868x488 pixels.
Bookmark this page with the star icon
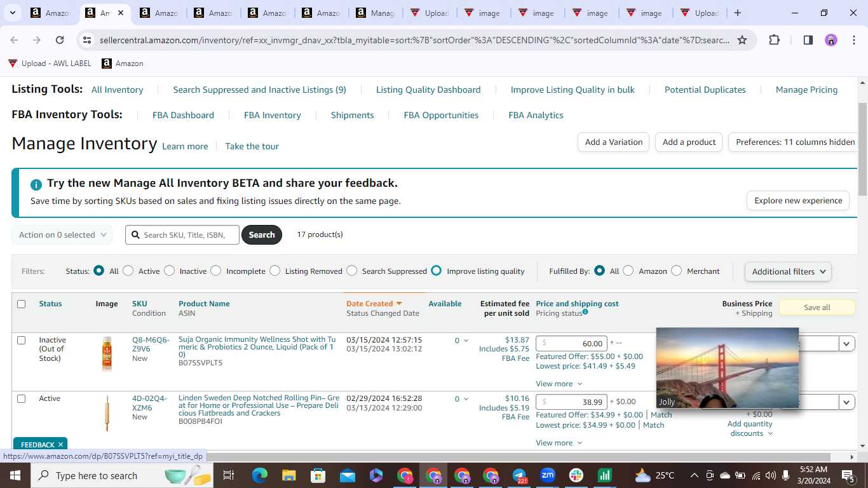point(742,40)
